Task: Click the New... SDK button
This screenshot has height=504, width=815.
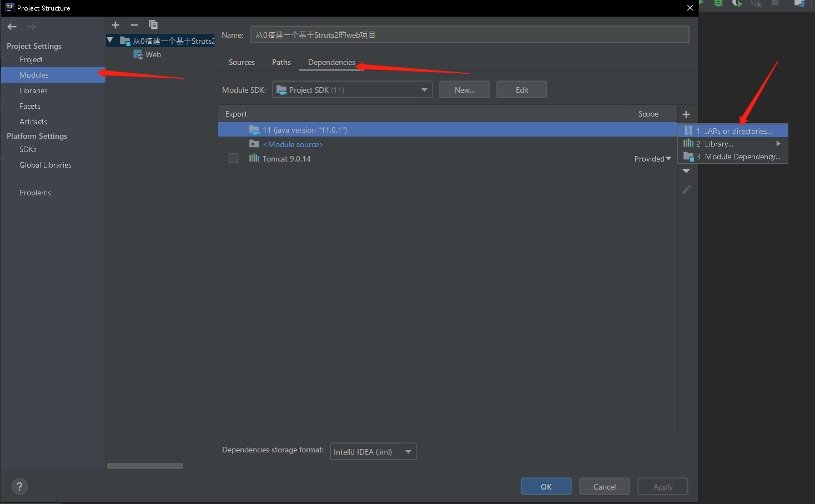Action: (x=465, y=90)
